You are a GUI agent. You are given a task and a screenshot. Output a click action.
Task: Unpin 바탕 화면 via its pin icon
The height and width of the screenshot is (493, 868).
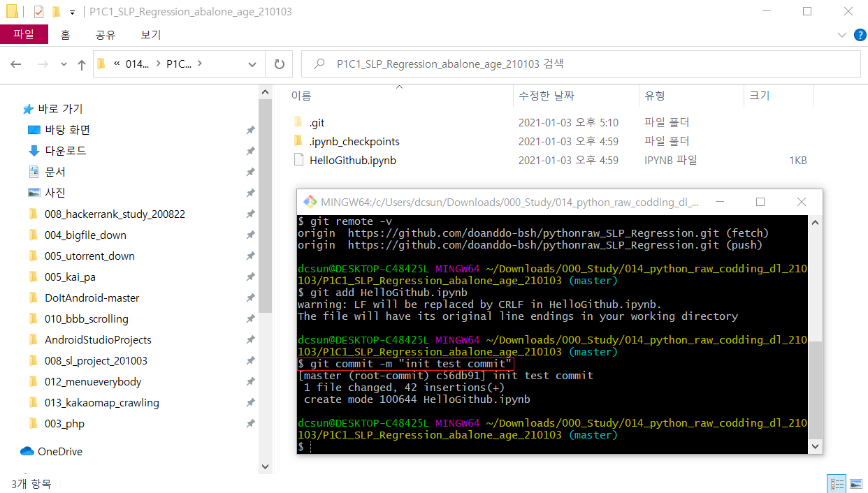point(250,130)
